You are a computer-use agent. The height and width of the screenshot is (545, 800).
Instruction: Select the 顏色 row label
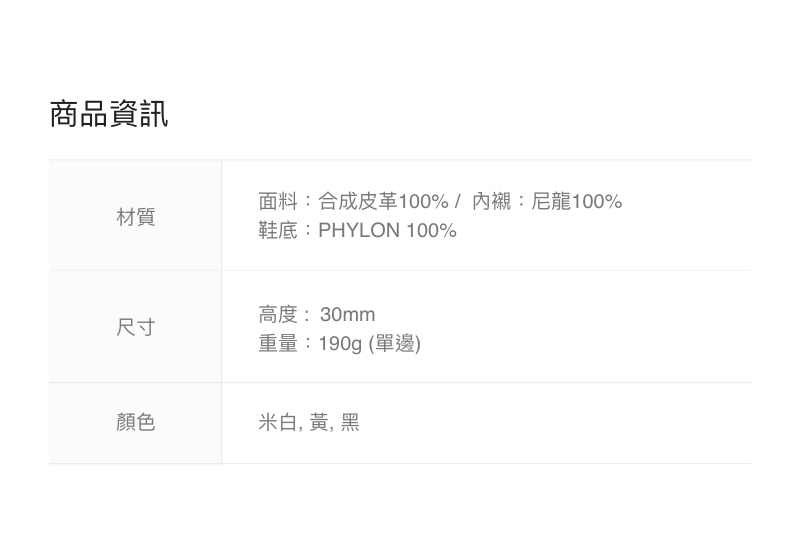[136, 423]
